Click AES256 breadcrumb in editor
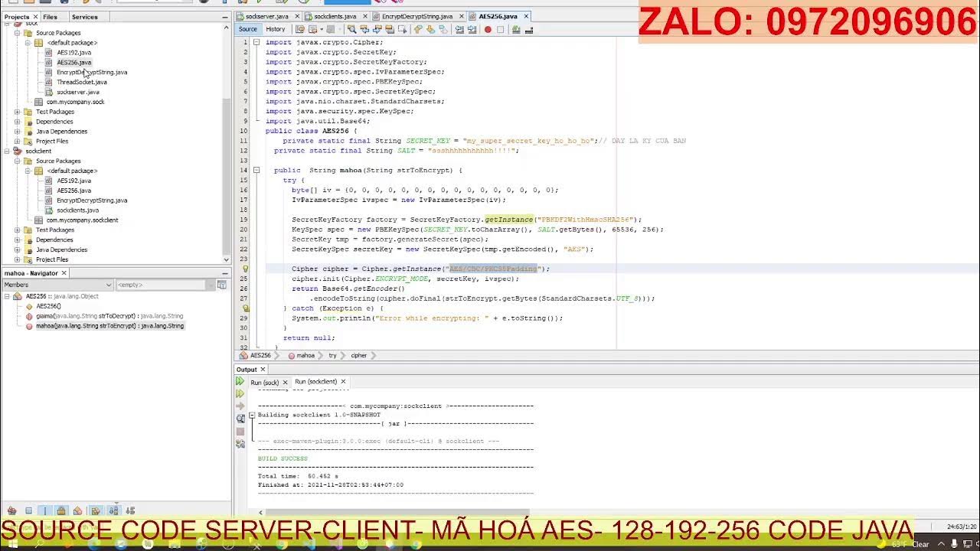This screenshot has width=980, height=551. 256,356
